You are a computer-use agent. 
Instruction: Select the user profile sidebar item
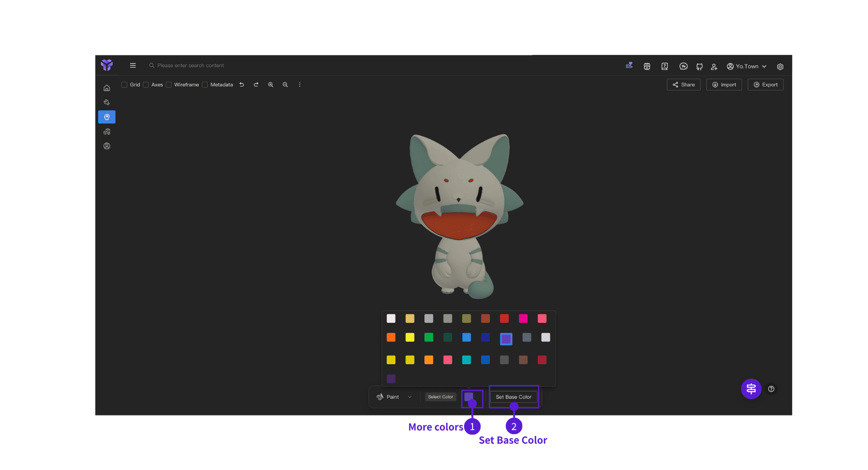point(107,146)
